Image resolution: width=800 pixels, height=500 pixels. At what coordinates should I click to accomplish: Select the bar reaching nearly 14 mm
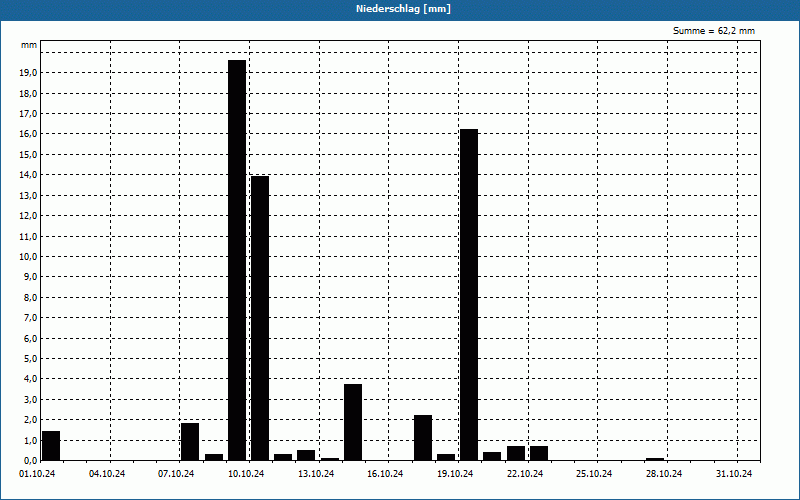(260, 318)
